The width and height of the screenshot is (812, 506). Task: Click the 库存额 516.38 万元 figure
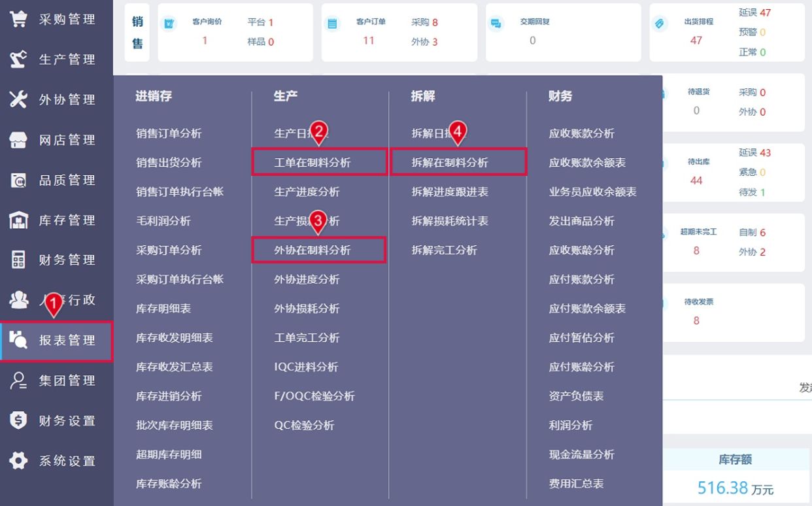(735, 488)
